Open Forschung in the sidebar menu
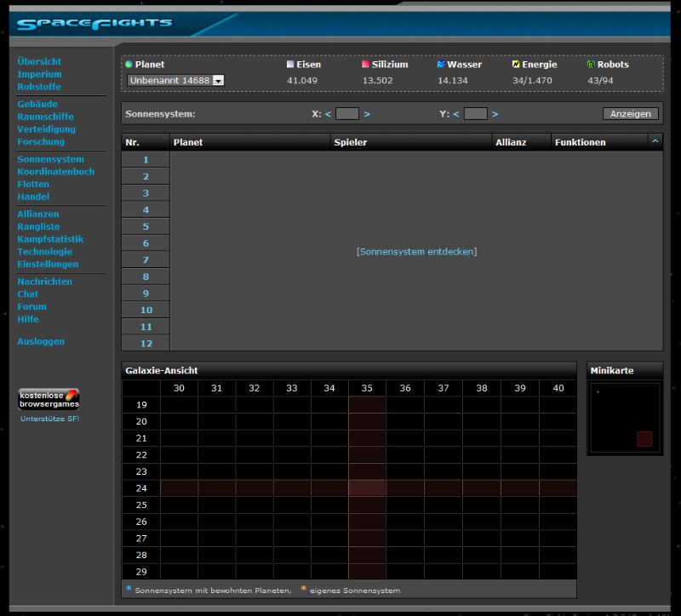Screen dimensions: 681x616 coord(41,142)
